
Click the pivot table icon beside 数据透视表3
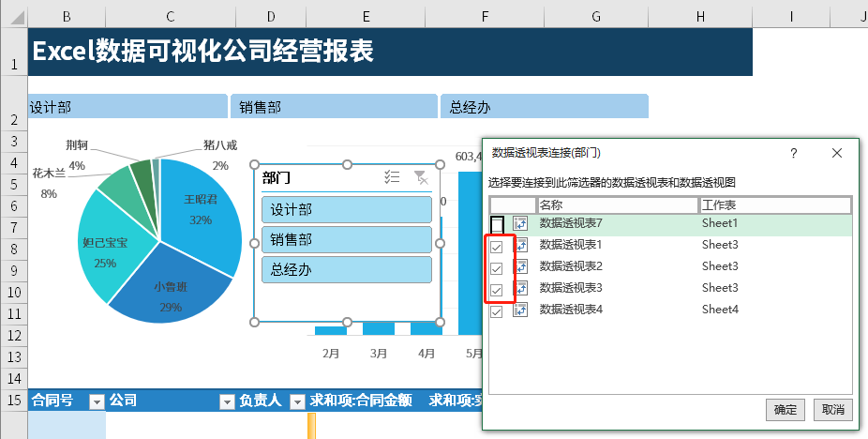pyautogui.click(x=521, y=289)
